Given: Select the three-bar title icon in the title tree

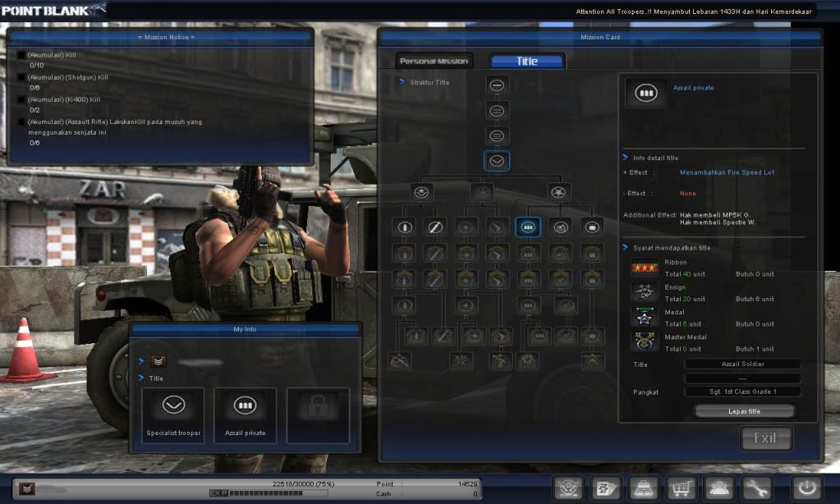Looking at the screenshot, I should click(497, 135).
